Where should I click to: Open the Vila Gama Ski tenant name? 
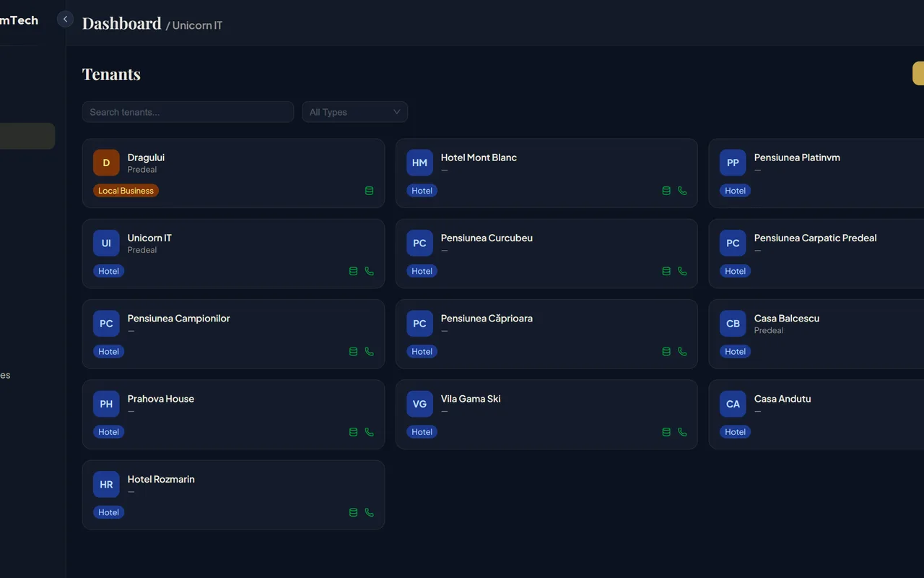[x=471, y=399]
